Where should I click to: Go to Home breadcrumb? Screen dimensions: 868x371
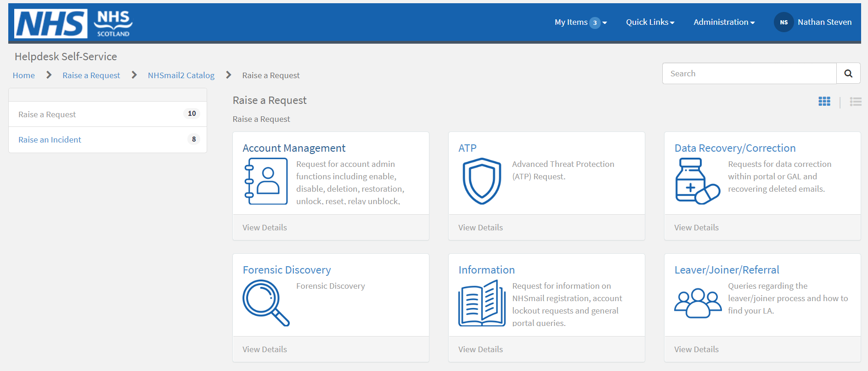[x=24, y=75]
